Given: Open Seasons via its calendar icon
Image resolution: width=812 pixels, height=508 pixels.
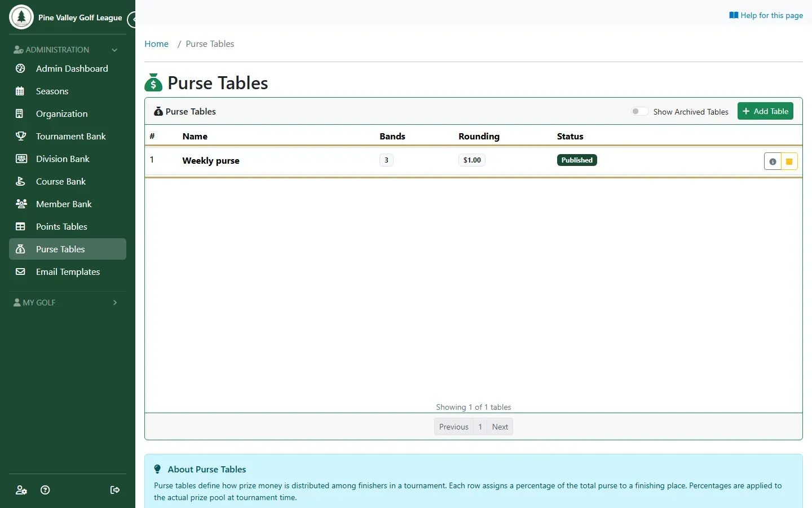Looking at the screenshot, I should 20,91.
